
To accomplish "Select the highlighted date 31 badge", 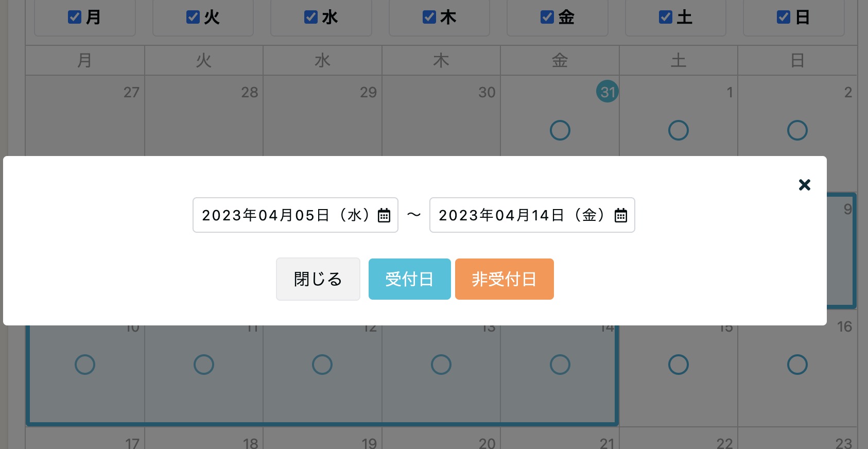I will [607, 92].
